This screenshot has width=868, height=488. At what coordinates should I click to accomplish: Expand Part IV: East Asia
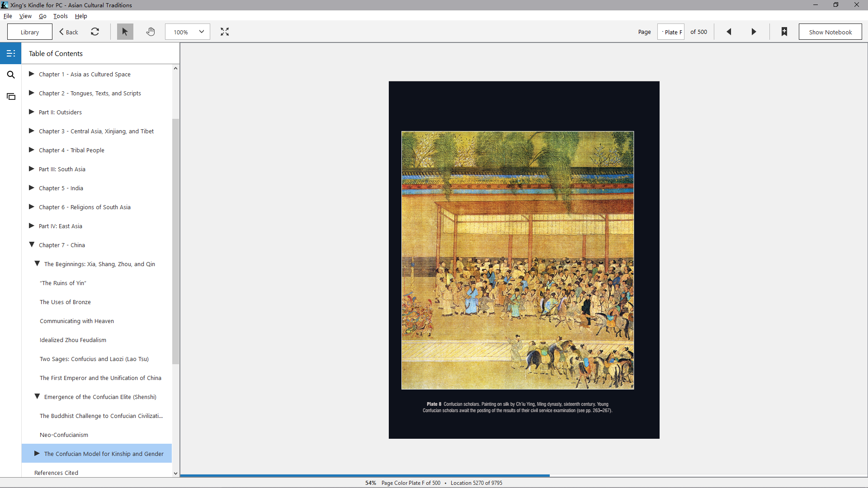click(32, 226)
